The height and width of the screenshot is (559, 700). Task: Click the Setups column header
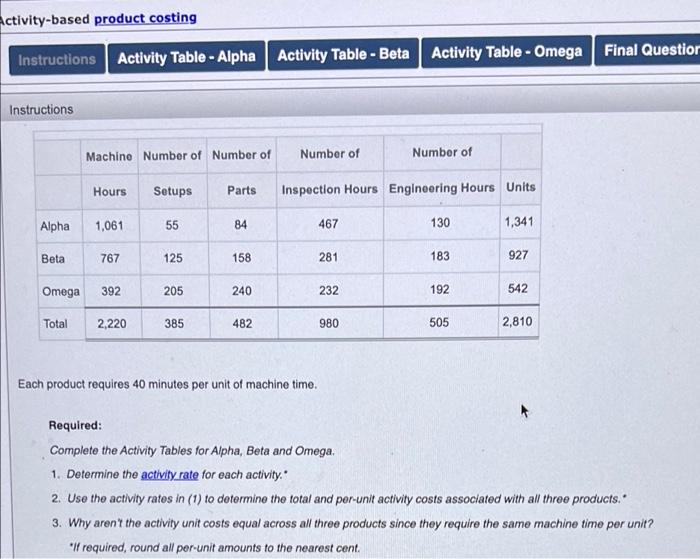point(173,191)
